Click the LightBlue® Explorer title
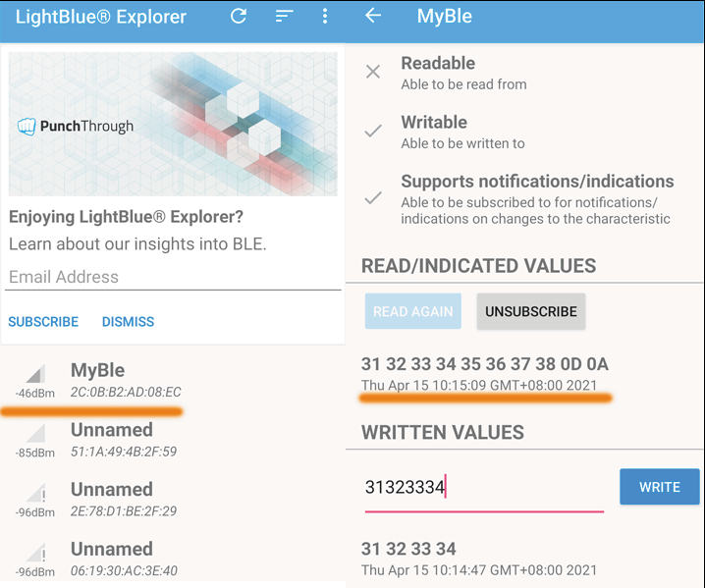This screenshot has width=705, height=588. [101, 17]
